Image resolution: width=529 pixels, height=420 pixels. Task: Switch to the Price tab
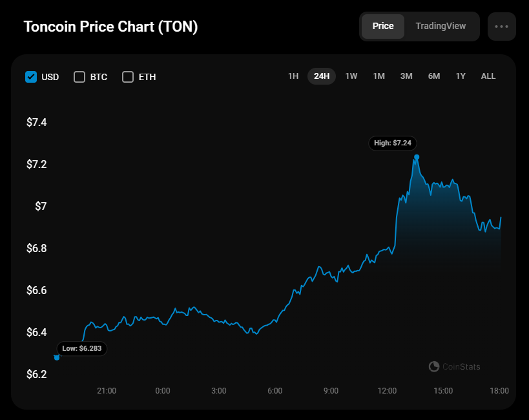pos(383,26)
